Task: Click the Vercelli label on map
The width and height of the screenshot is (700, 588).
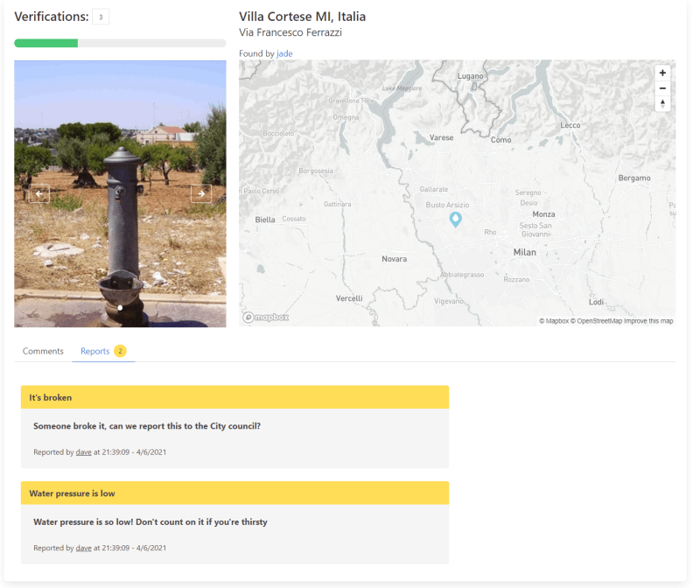Action: (x=349, y=298)
